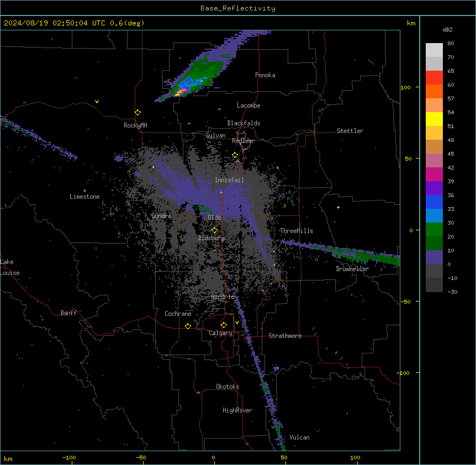This screenshot has width=476, height=465.
Task: Click the Limestone label
Action: pyautogui.click(x=84, y=197)
